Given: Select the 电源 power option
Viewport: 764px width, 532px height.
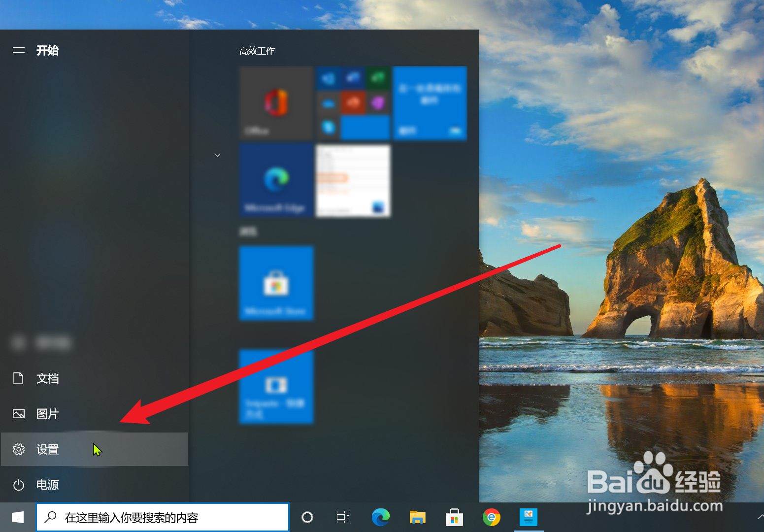Looking at the screenshot, I should [48, 485].
